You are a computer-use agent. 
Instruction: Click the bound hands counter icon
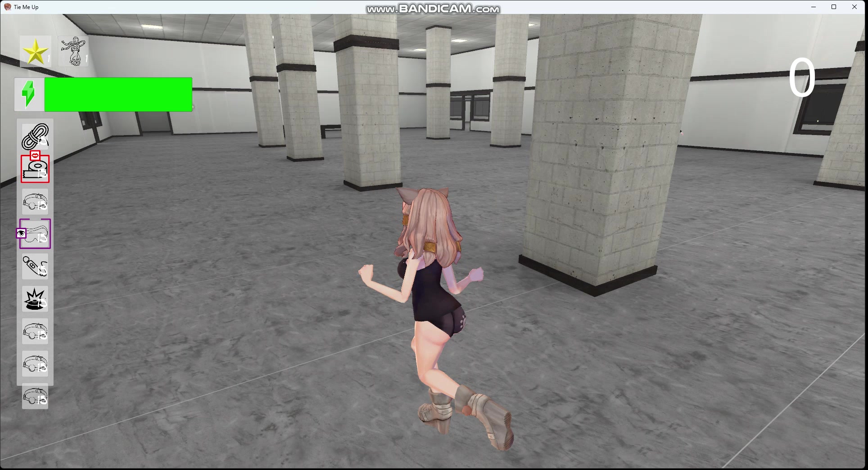coord(73,51)
